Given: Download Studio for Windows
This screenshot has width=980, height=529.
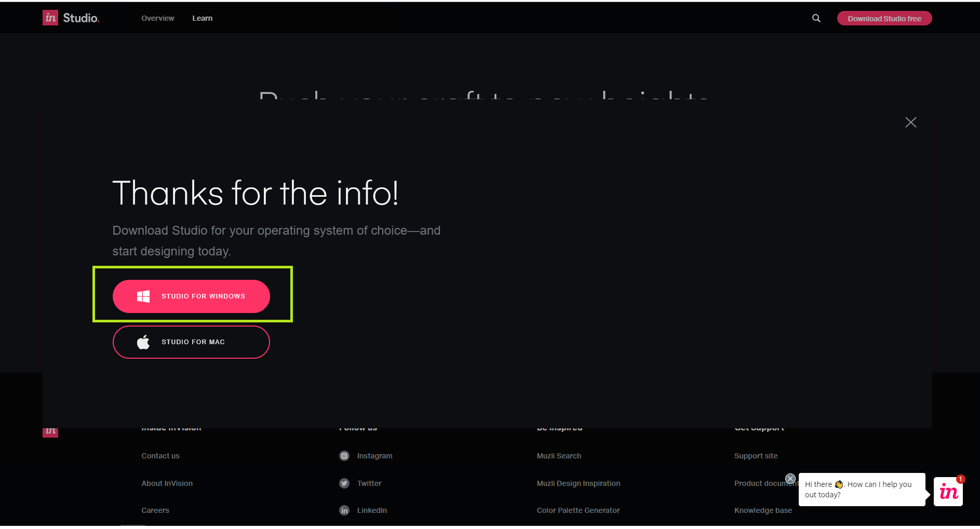Looking at the screenshot, I should [191, 296].
